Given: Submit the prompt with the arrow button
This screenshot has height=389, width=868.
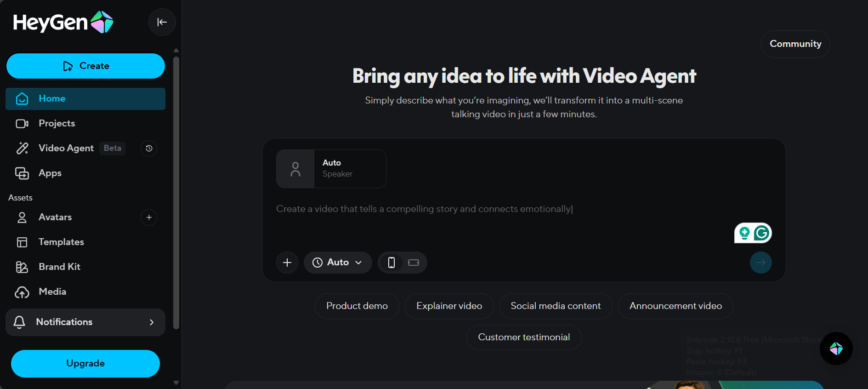Looking at the screenshot, I should (761, 263).
